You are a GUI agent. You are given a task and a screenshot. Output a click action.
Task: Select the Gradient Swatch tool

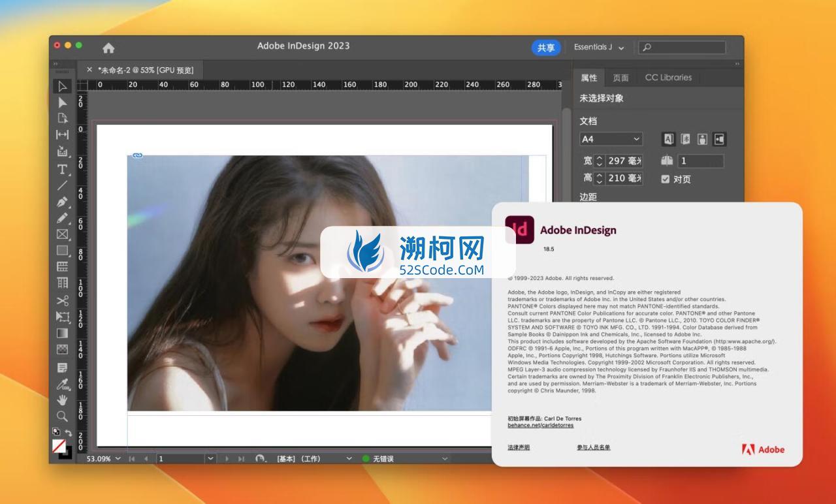62,333
